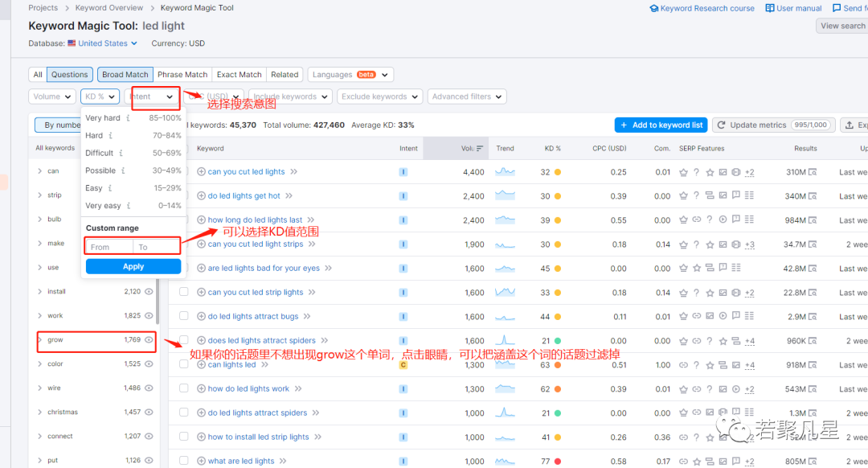Viewport: 868px width, 468px height.
Task: Click the custom range From field
Action: coord(109,247)
